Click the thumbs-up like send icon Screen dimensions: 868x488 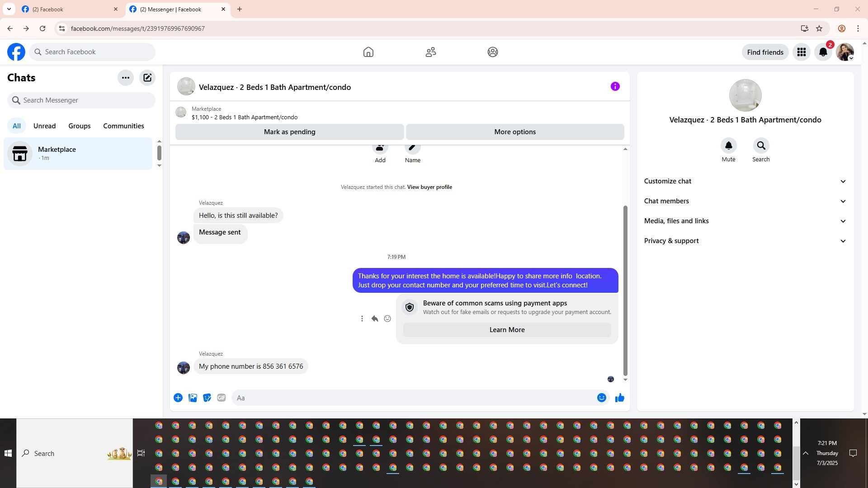tap(619, 398)
